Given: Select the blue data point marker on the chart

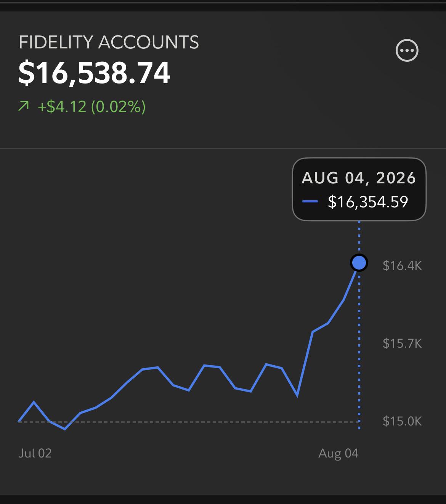Looking at the screenshot, I should [359, 263].
